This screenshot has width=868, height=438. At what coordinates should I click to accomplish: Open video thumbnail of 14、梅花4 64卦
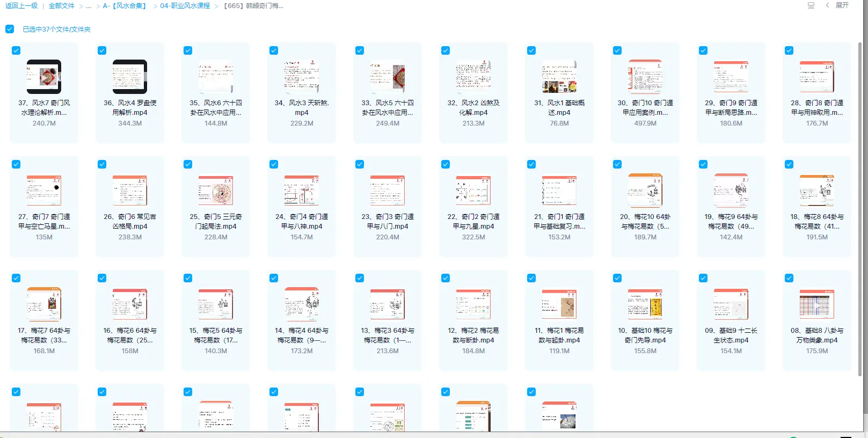[x=302, y=304]
